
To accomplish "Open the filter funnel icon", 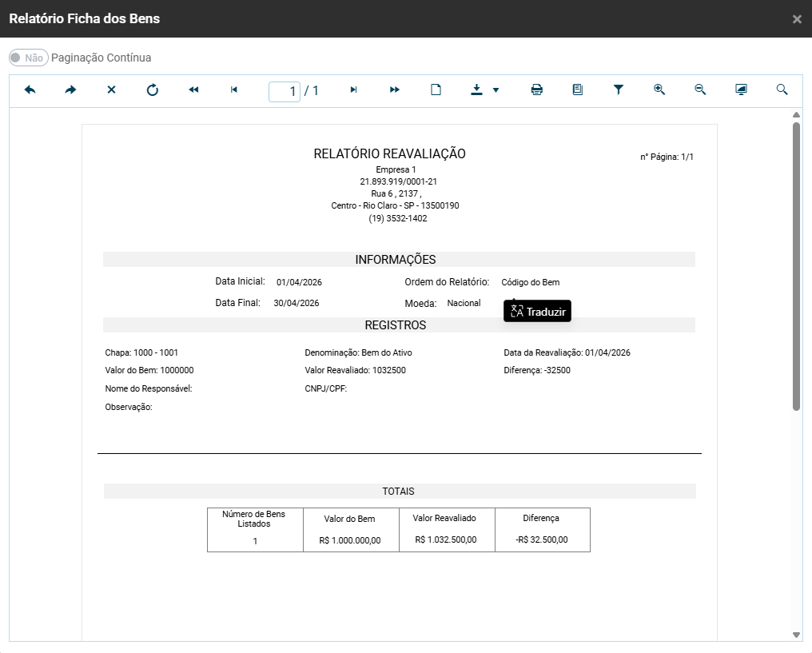I will (619, 90).
